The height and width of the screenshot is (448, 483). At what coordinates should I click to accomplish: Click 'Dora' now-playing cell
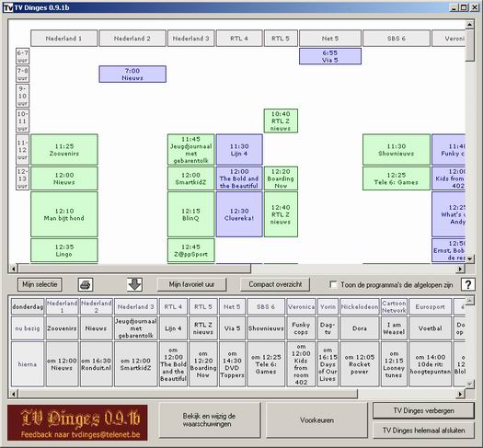(x=359, y=328)
